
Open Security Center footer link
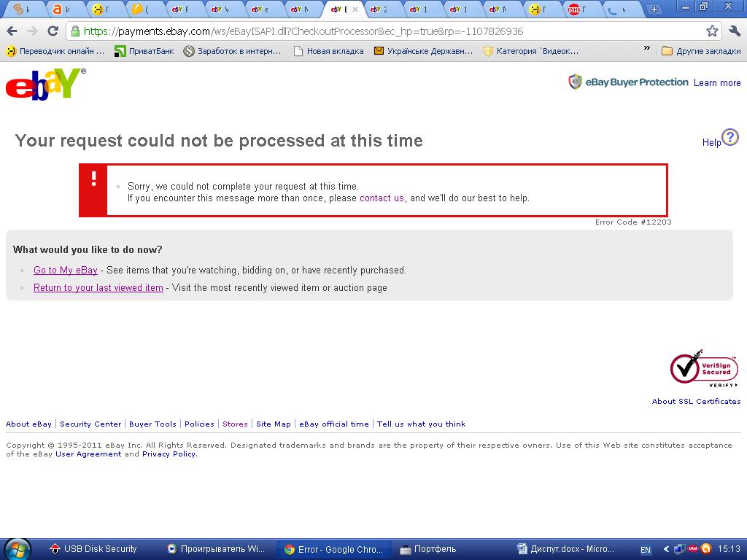tap(90, 424)
